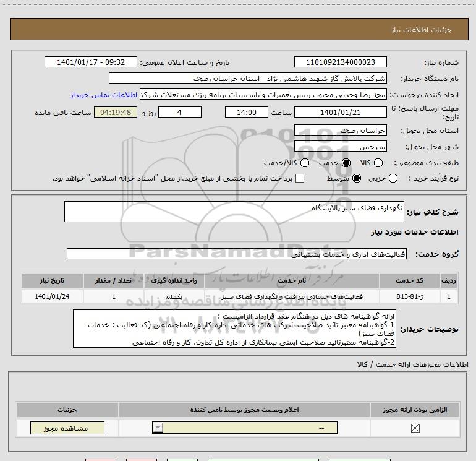Tick the اسناد خزانه اسلامی payment checkbox
This screenshot has height=461, width=476.
pos(300,178)
